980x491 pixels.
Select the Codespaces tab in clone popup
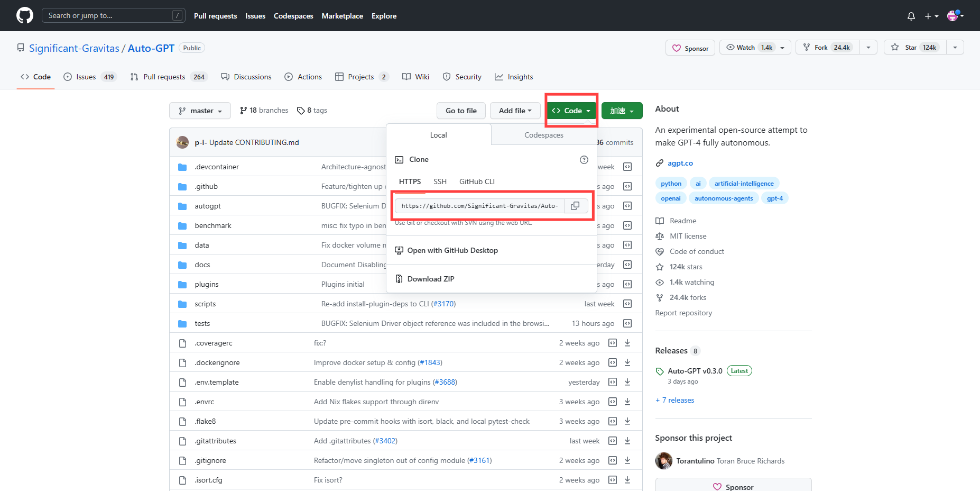point(544,135)
